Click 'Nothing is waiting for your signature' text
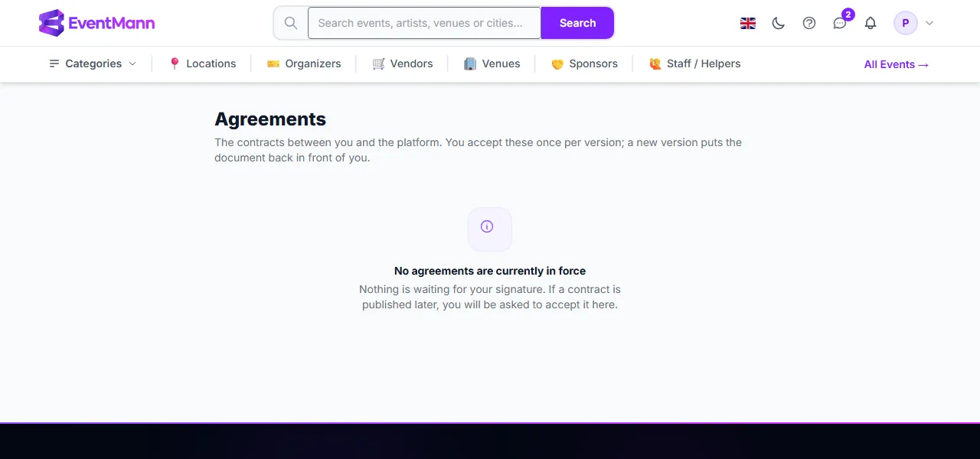The height and width of the screenshot is (459, 980). 451,289
